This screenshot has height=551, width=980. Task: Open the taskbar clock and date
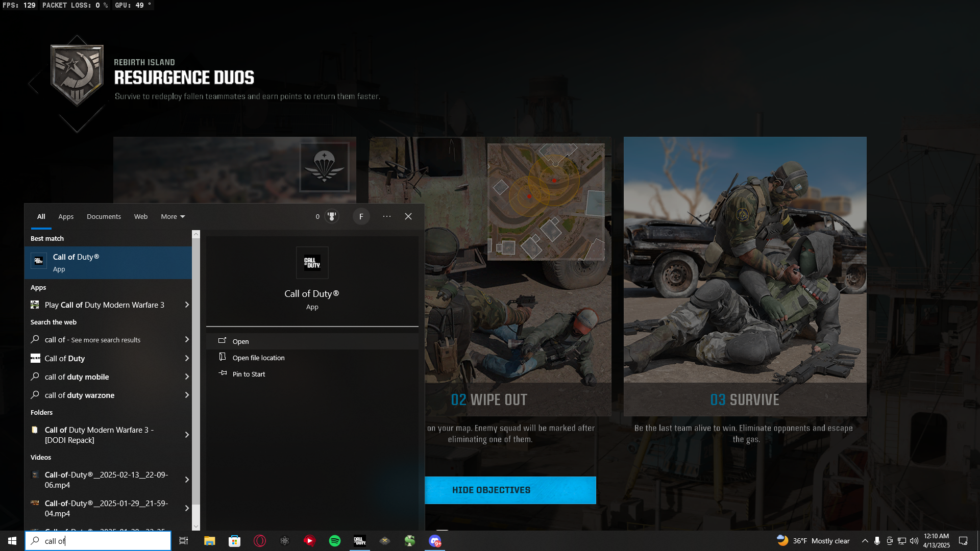coord(936,541)
